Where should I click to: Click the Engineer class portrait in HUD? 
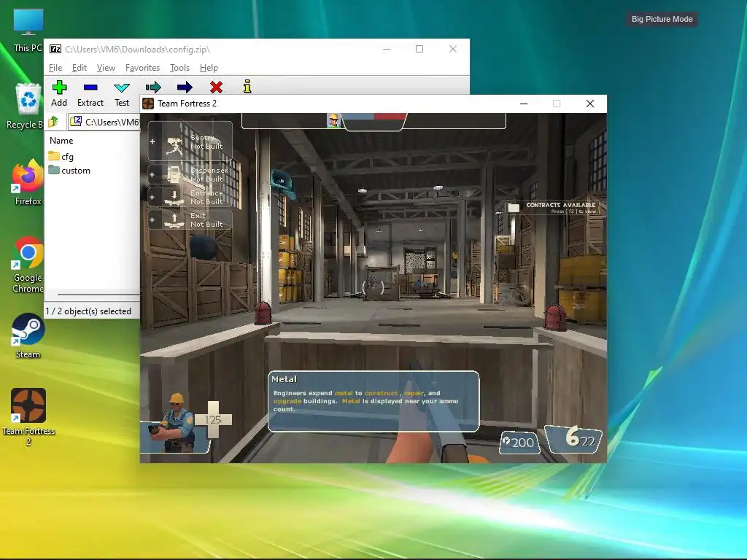[x=177, y=423]
